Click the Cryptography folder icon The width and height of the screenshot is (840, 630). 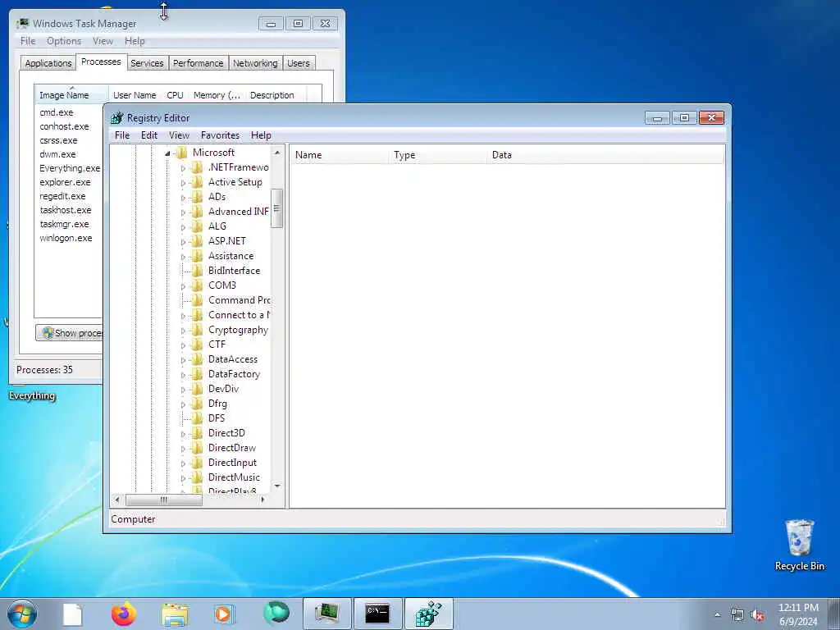point(198,330)
